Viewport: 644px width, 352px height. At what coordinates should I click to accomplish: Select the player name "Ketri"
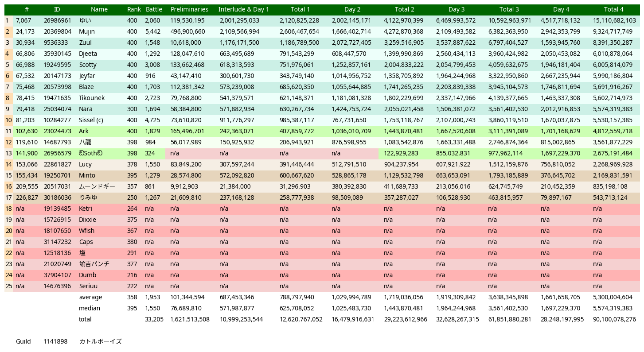pyautogui.click(x=86, y=209)
